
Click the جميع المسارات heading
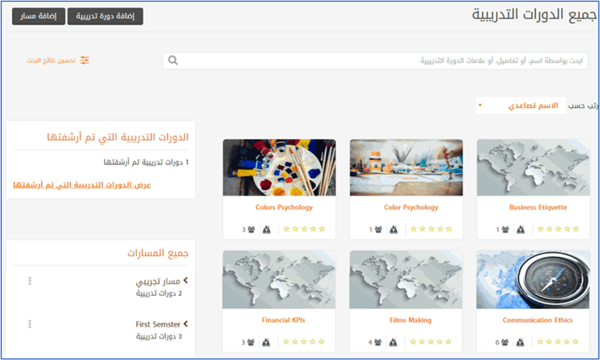(158, 253)
